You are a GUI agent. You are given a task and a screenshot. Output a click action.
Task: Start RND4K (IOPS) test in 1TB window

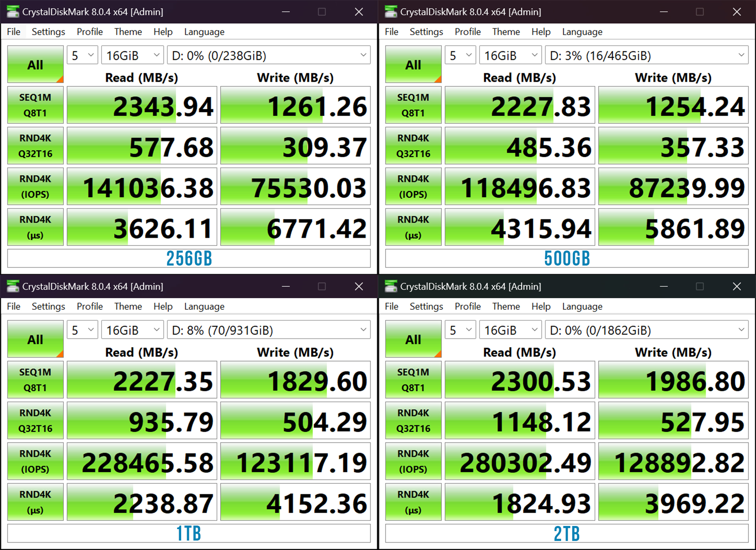coord(35,461)
